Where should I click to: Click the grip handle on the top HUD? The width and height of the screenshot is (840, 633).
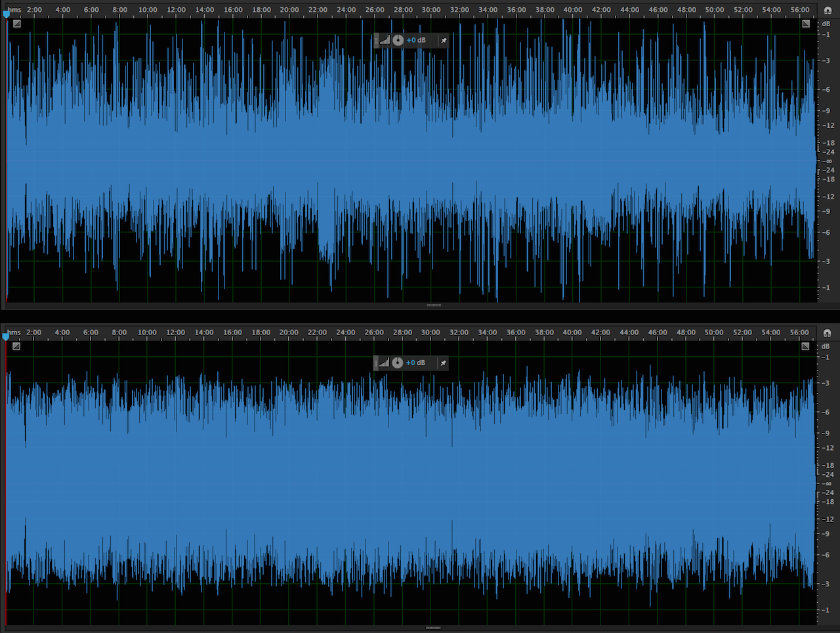[x=377, y=40]
